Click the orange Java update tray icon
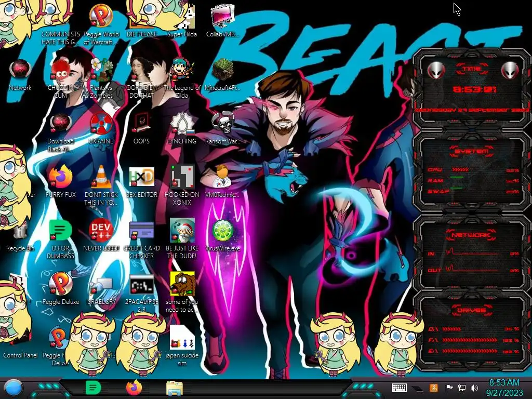This screenshot has width=532, height=399. click(x=434, y=388)
